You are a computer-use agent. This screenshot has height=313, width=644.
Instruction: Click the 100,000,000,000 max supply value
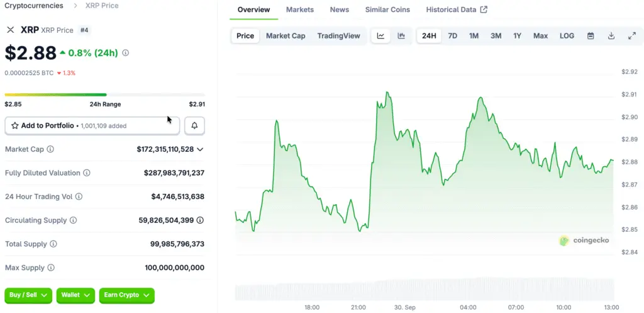[x=175, y=268]
